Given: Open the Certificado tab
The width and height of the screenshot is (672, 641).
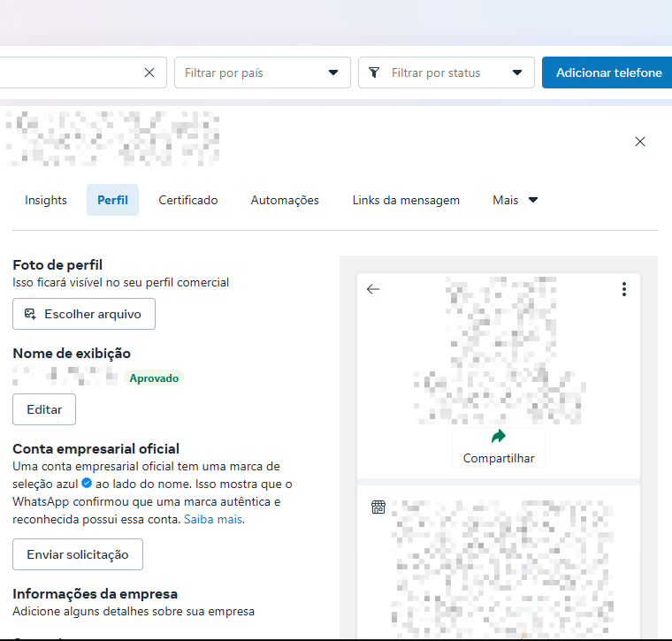Looking at the screenshot, I should (x=188, y=200).
